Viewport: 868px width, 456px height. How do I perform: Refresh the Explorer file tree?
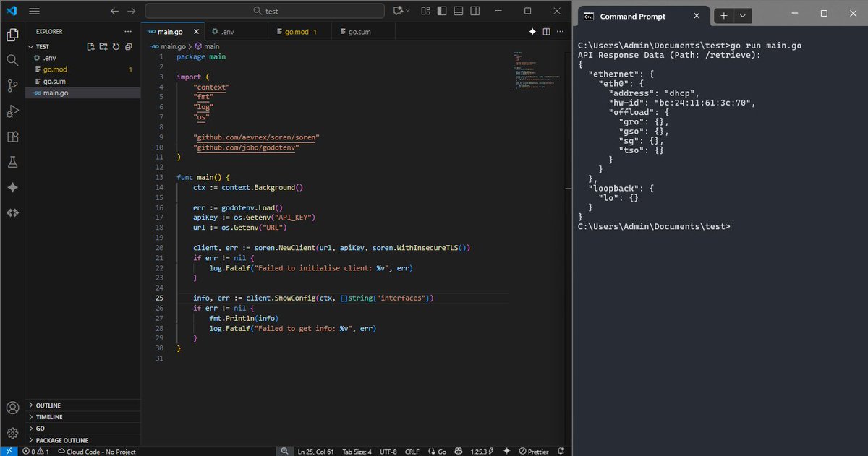point(115,46)
